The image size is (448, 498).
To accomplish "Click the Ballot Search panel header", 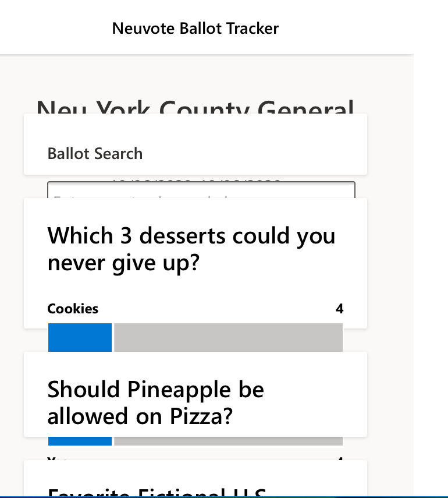I will click(x=95, y=153).
